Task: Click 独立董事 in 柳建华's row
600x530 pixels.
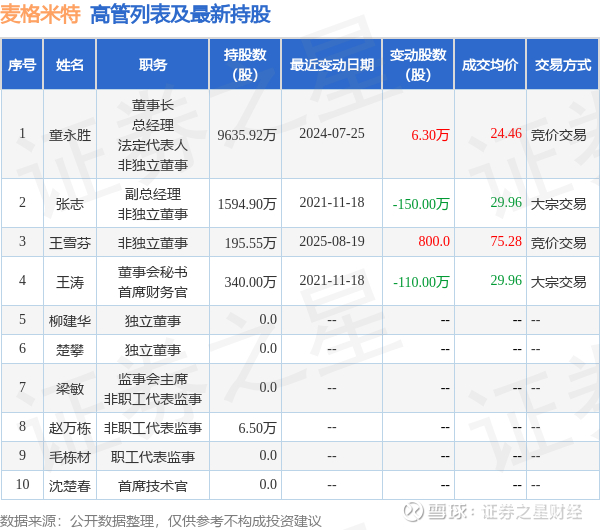Action: (153, 321)
